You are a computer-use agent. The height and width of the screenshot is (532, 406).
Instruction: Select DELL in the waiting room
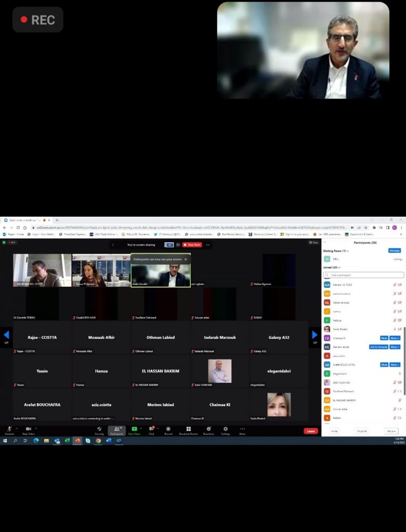[362, 259]
